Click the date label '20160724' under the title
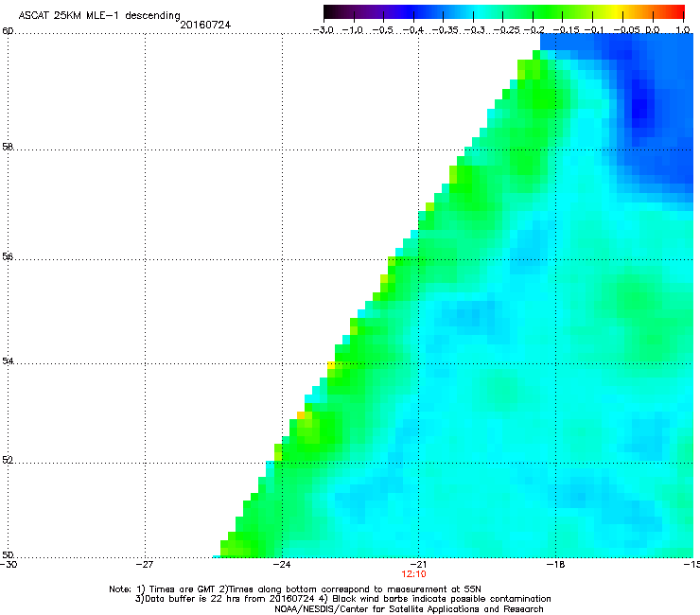 tap(205, 25)
